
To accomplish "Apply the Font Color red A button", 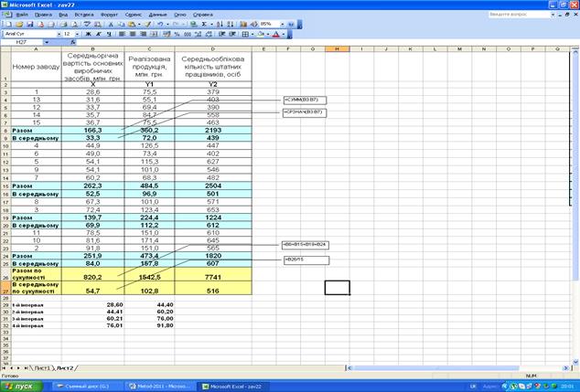I will [x=275, y=34].
